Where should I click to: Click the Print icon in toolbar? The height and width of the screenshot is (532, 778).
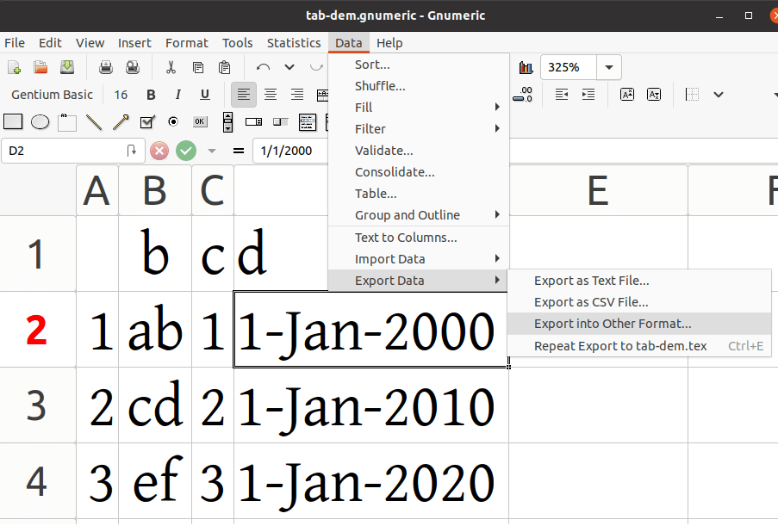106,67
